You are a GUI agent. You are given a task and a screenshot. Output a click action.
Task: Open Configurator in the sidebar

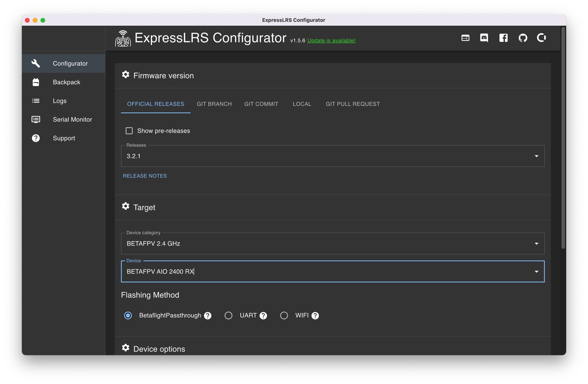click(63, 63)
